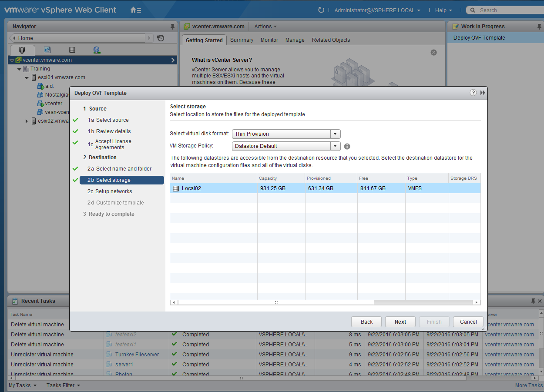Image resolution: width=544 pixels, height=392 pixels.
Task: Open the Actions dropdown for vcenter.vmware.com
Action: (265, 27)
